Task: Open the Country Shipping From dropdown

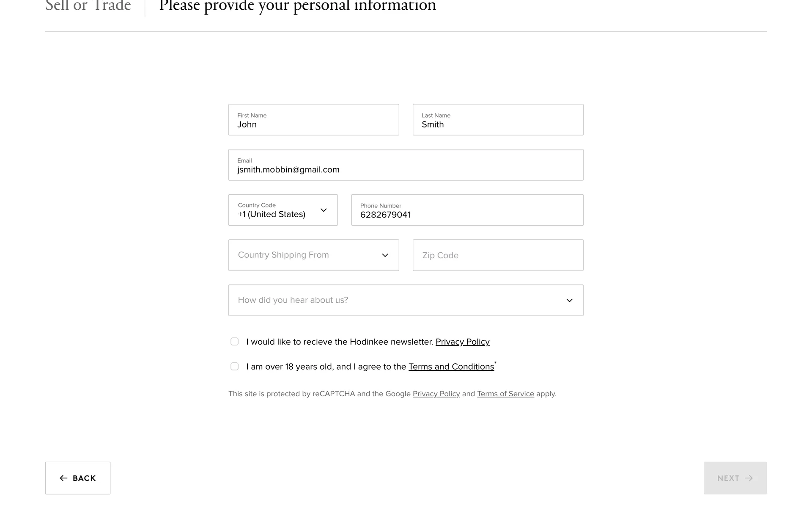Action: [313, 255]
